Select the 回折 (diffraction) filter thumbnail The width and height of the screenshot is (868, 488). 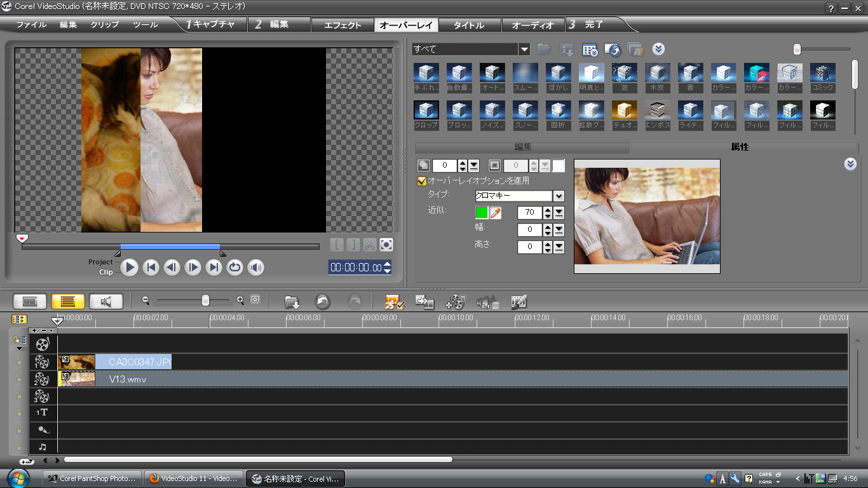click(559, 110)
